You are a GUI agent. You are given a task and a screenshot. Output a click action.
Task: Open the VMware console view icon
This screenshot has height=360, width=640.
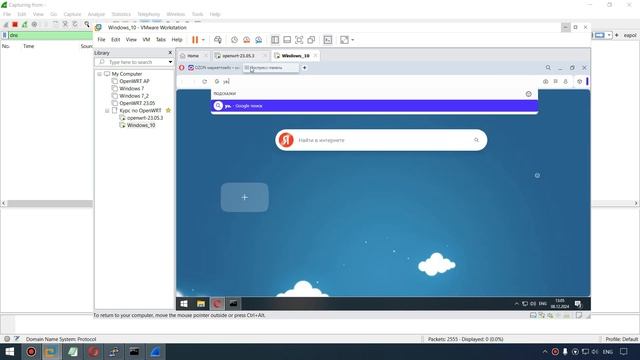point(328,40)
